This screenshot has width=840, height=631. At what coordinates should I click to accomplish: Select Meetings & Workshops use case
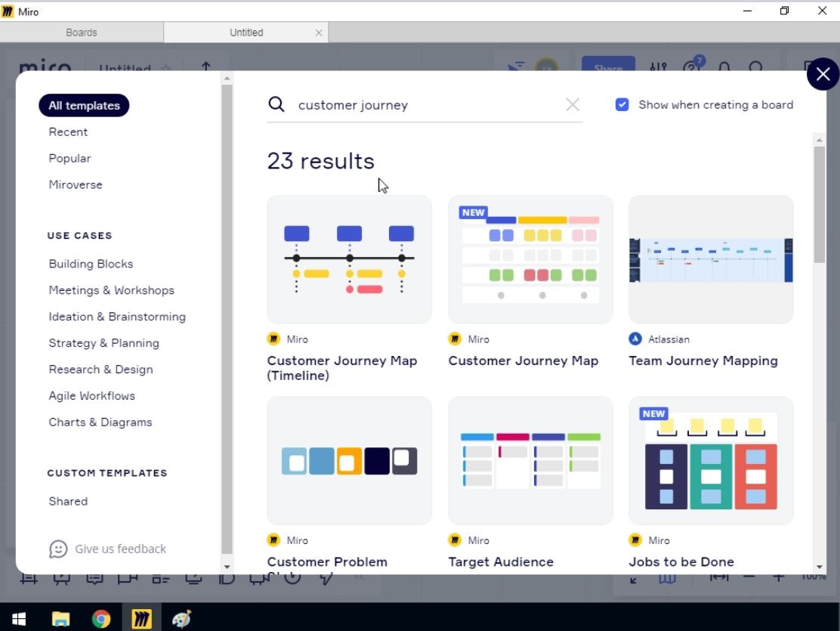pyautogui.click(x=112, y=290)
